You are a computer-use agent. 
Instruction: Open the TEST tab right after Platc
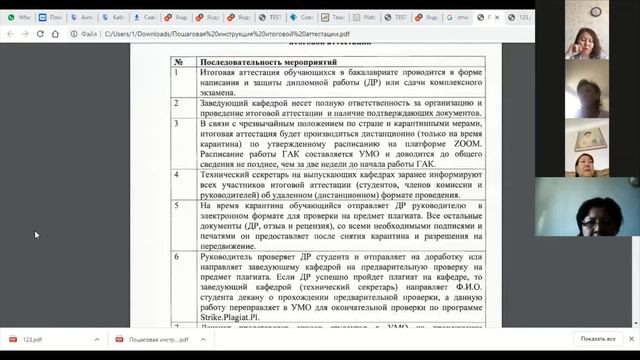[x=396, y=18]
